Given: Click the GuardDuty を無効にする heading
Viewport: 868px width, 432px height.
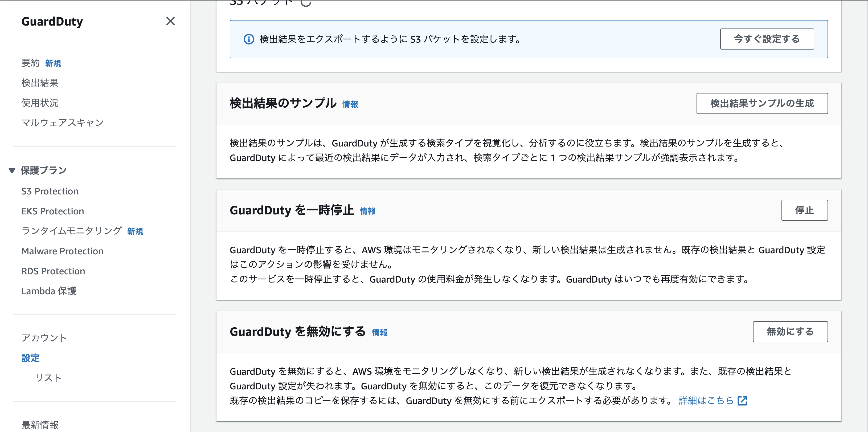Looking at the screenshot, I should [x=297, y=332].
